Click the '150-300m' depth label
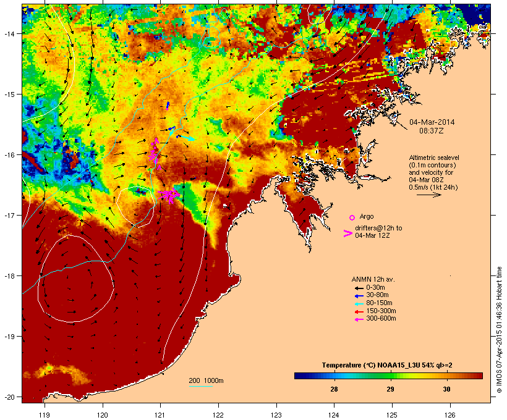The width and height of the screenshot is (507, 420). [x=381, y=311]
